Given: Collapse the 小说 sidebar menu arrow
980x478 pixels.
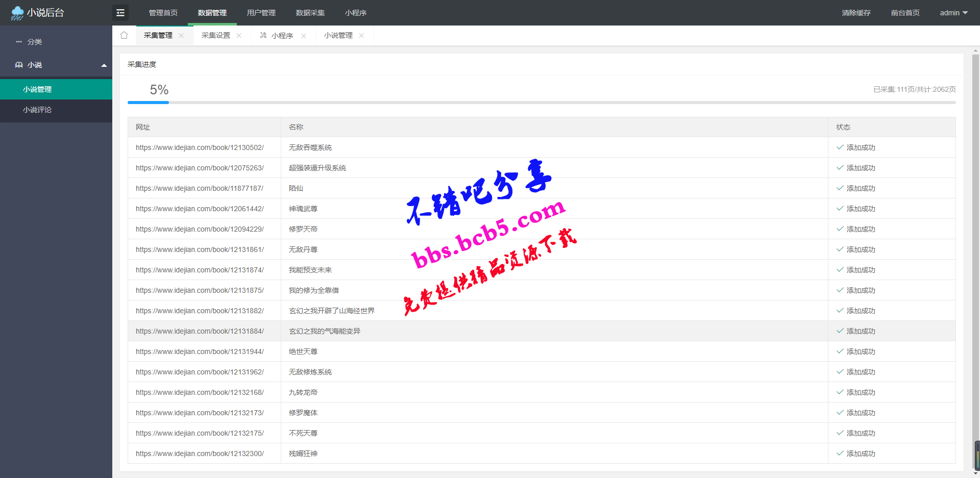Looking at the screenshot, I should point(104,65).
